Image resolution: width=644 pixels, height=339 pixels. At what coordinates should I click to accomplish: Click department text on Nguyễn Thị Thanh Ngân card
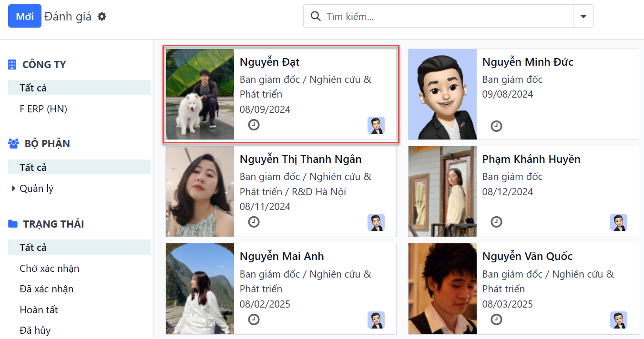point(306,184)
